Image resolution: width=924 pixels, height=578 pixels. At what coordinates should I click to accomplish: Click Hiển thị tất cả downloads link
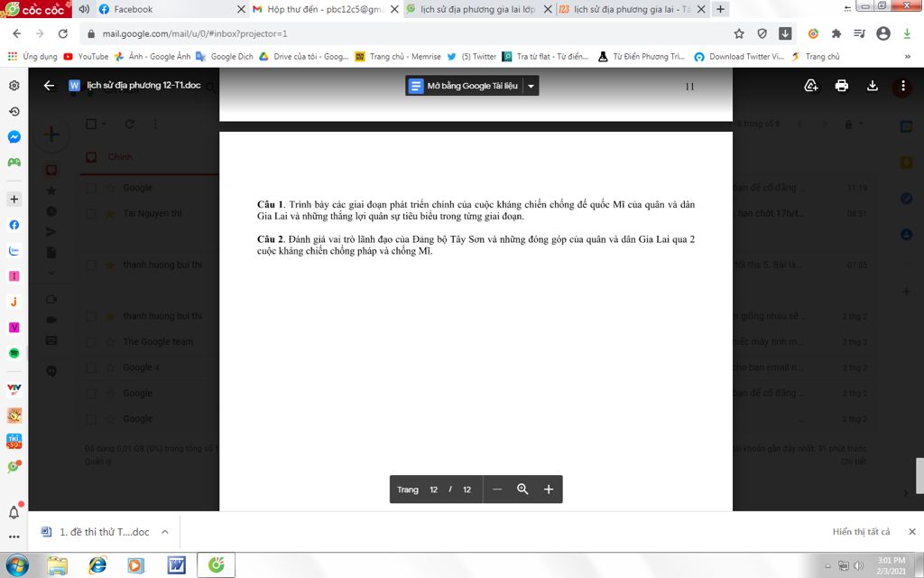[x=861, y=531]
